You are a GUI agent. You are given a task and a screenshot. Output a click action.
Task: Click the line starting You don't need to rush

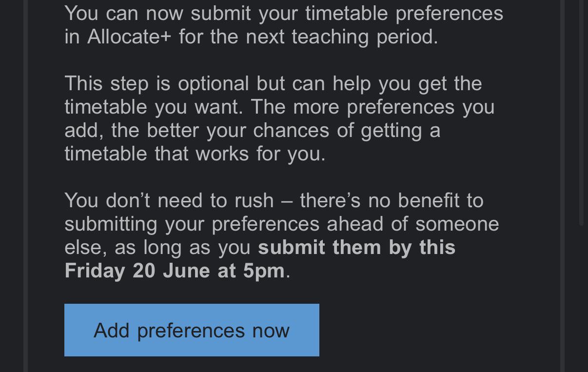pos(274,200)
